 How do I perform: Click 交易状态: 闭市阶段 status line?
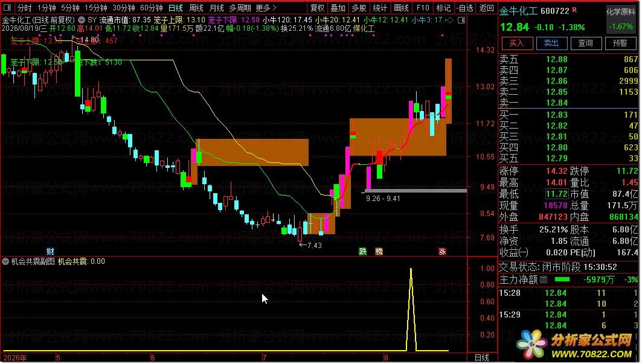[557, 267]
